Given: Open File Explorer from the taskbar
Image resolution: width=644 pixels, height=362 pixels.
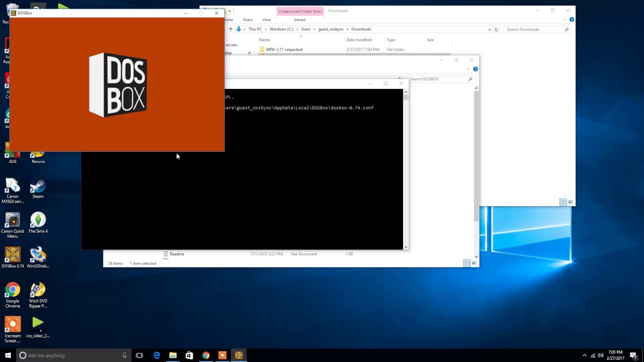Looking at the screenshot, I should click(x=173, y=355).
